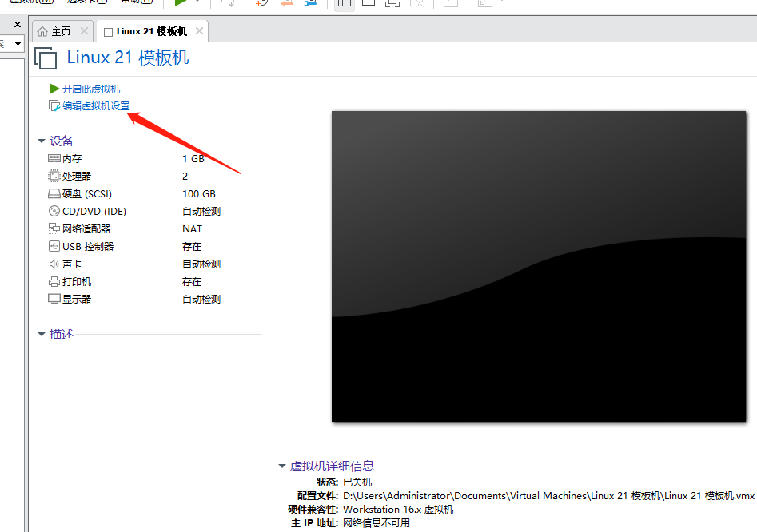Click the Linux 21 模板机 page title

(x=127, y=58)
